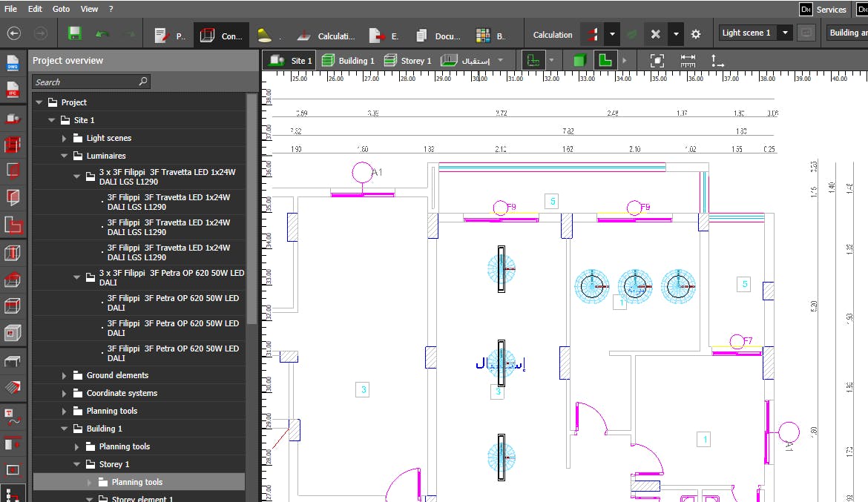Open Documentation mode pages icon

tap(421, 36)
